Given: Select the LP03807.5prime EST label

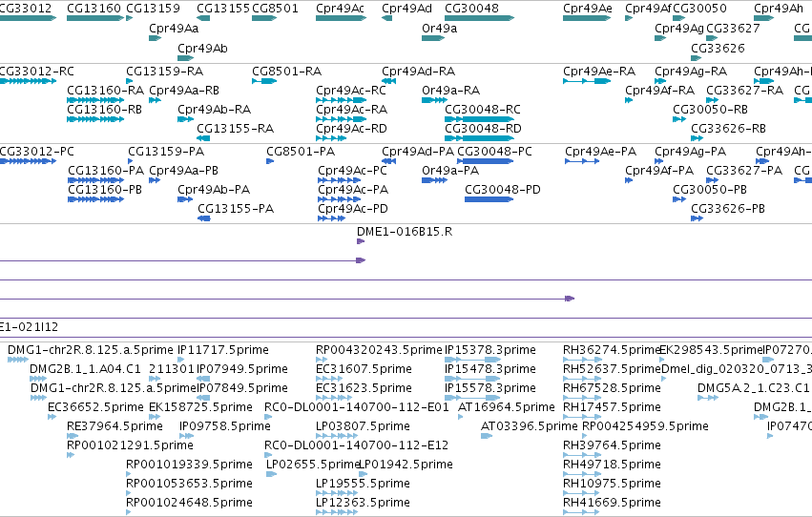Looking at the screenshot, I should tap(363, 426).
